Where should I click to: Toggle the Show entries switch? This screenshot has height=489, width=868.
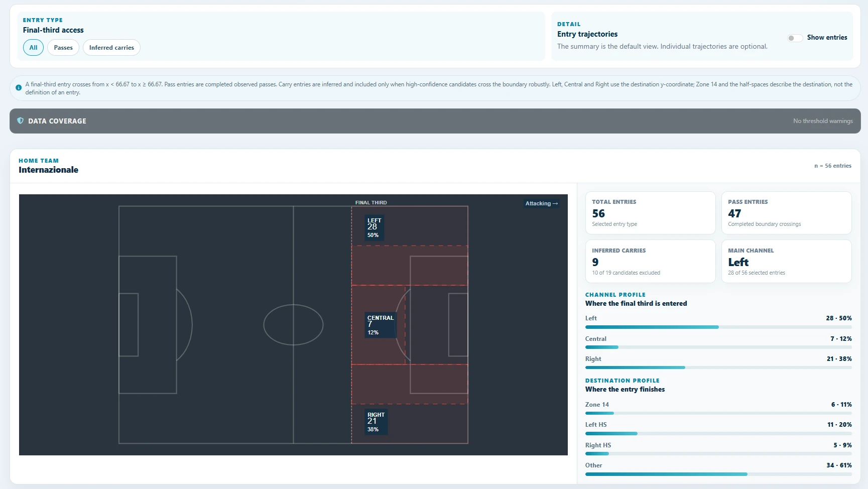pyautogui.click(x=795, y=38)
